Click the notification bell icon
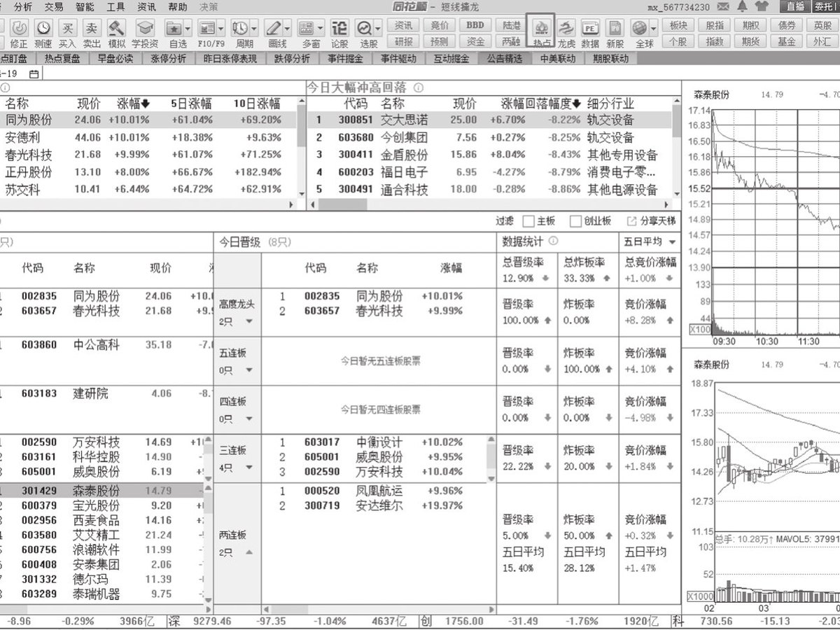Screen dimensions: 840x630 tap(742, 6)
